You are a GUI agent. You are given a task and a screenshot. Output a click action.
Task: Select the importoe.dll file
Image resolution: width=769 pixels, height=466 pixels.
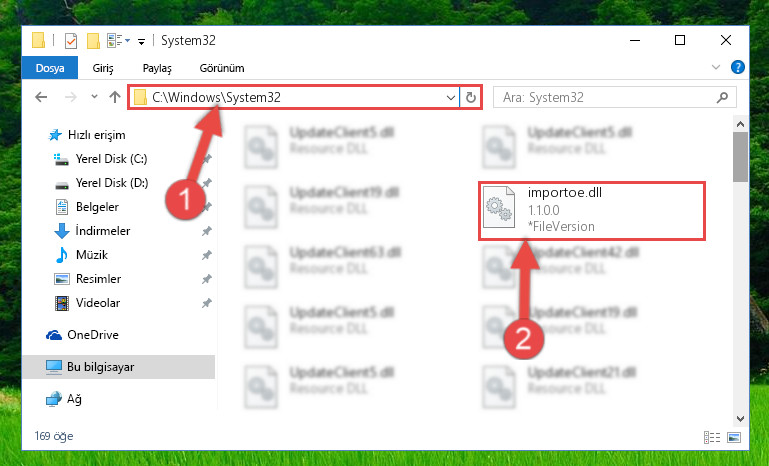[x=591, y=210]
